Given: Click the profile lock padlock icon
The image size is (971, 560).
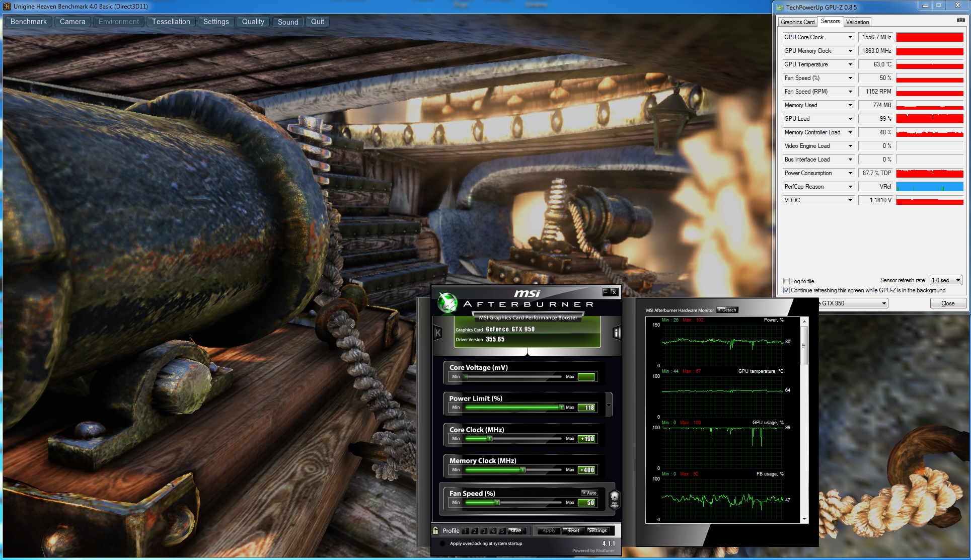Looking at the screenshot, I should point(435,530).
